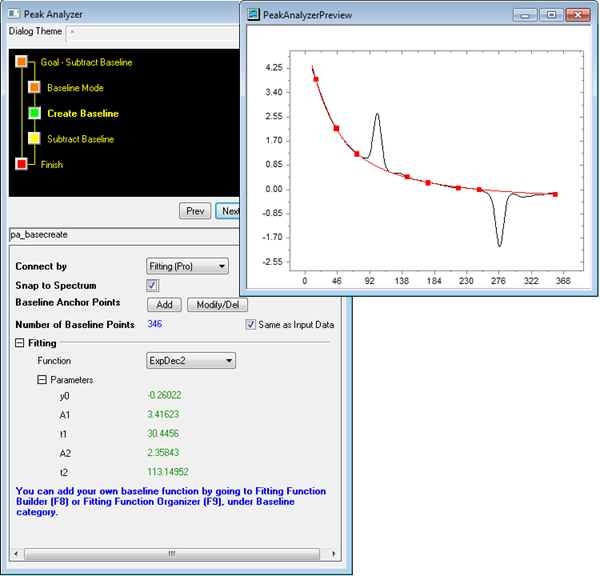Collapse the Fitting section
The width and height of the screenshot is (600, 576).
pyautogui.click(x=21, y=342)
